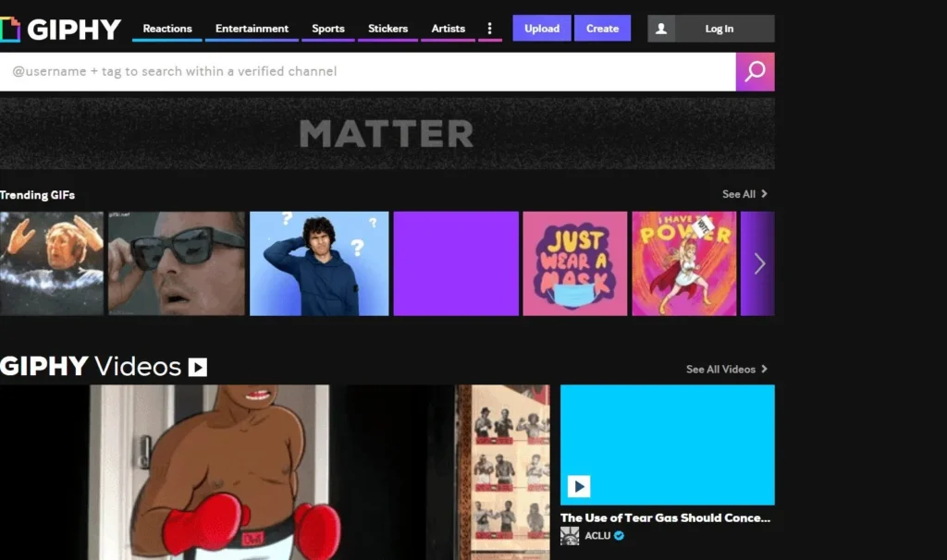Click the magnifying glass search button
This screenshot has height=560, width=947.
click(755, 72)
